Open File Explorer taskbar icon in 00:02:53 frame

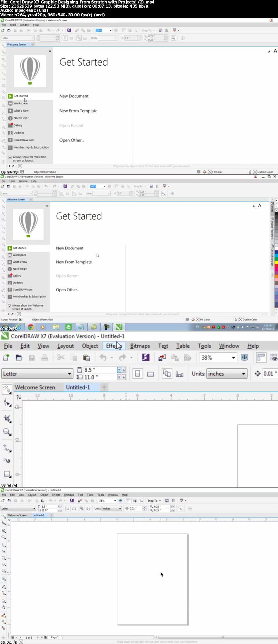click(x=56, y=327)
